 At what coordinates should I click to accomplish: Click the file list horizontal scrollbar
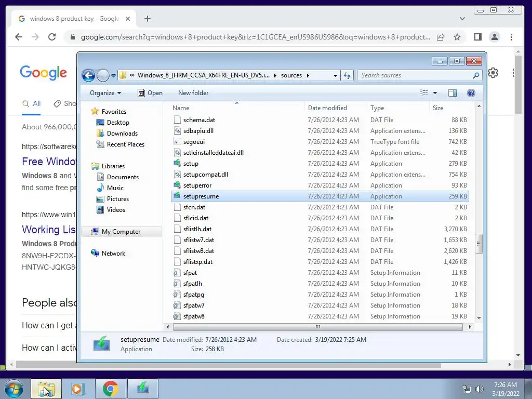[x=318, y=327]
